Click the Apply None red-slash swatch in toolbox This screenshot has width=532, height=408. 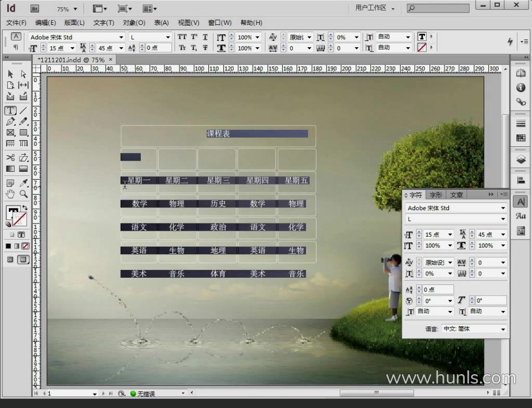click(25, 246)
